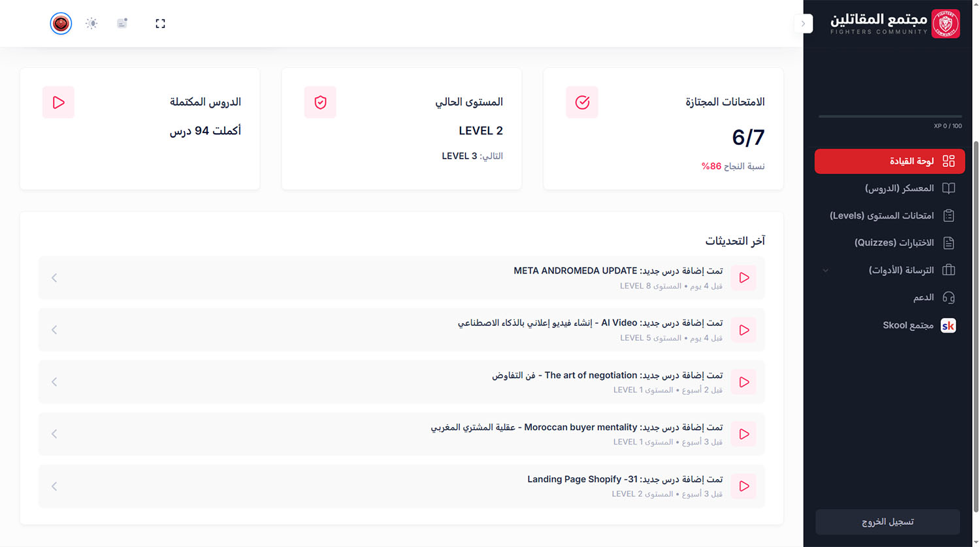Click the XP progress bar in sidebar

click(890, 116)
